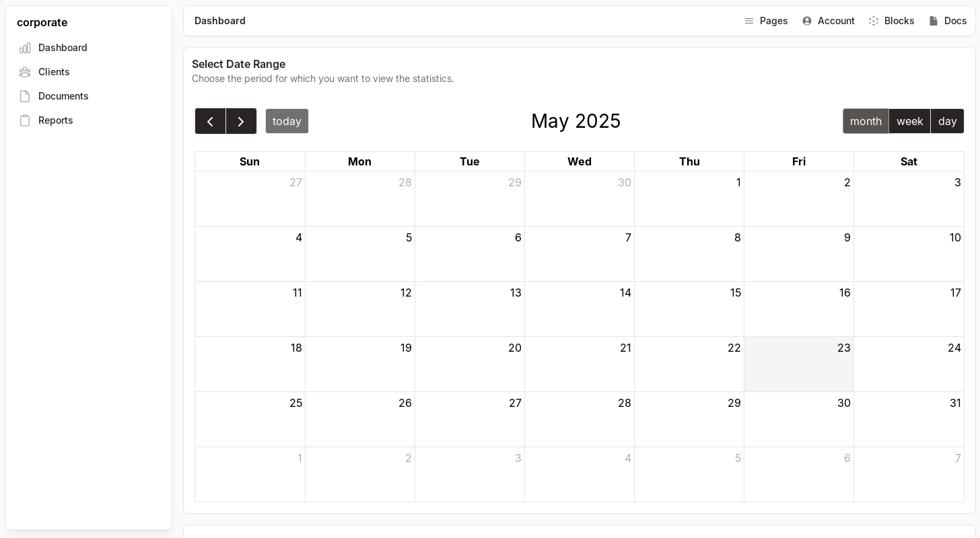Switch calendar to week view
The width and height of the screenshot is (980, 538).
pyautogui.click(x=909, y=121)
